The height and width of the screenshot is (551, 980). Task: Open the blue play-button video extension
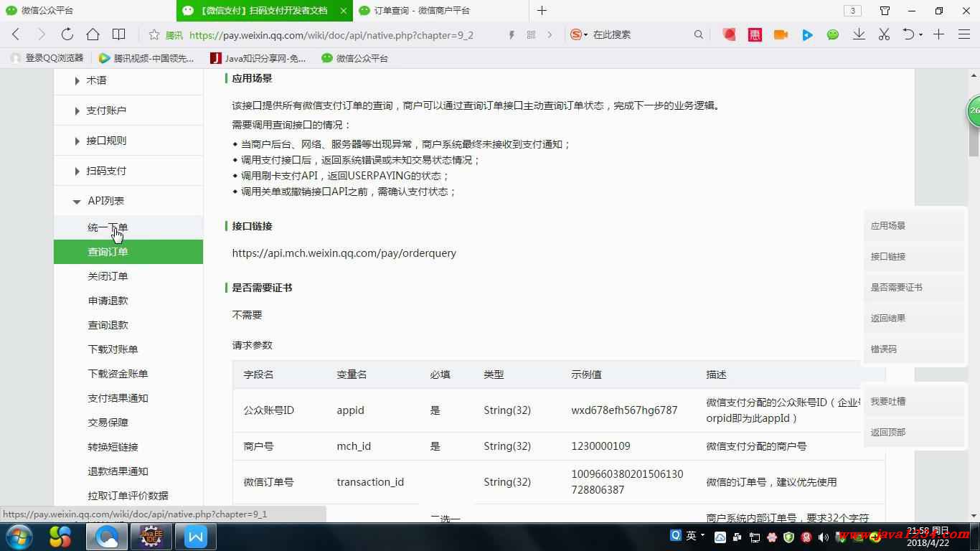807,34
